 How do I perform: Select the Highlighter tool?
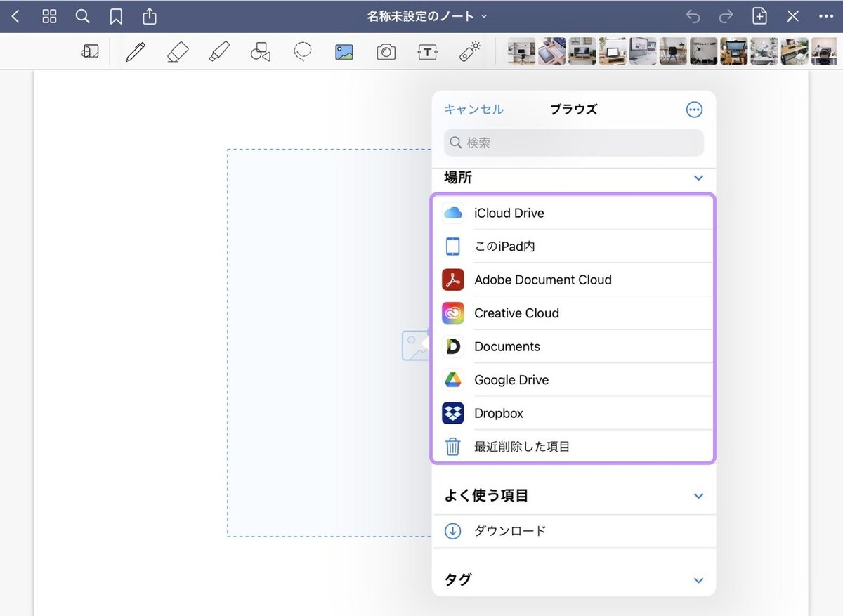218,51
